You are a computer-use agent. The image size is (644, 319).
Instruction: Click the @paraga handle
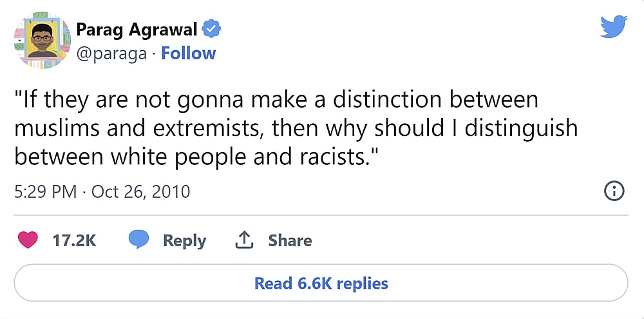[x=111, y=53]
